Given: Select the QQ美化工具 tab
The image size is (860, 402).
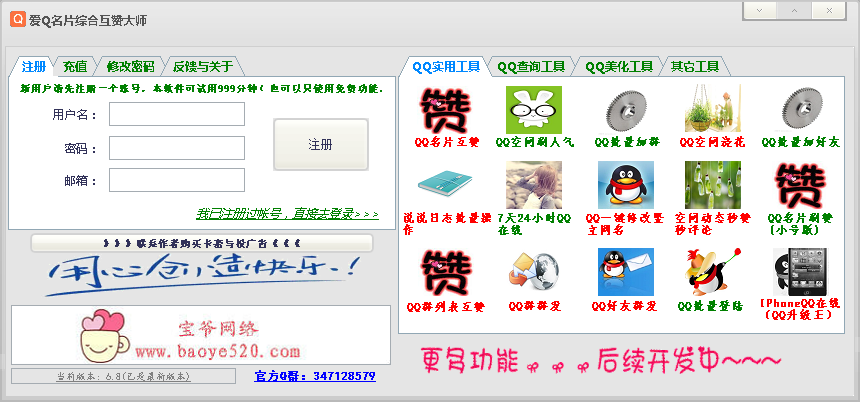Looking at the screenshot, I should click(x=619, y=67).
